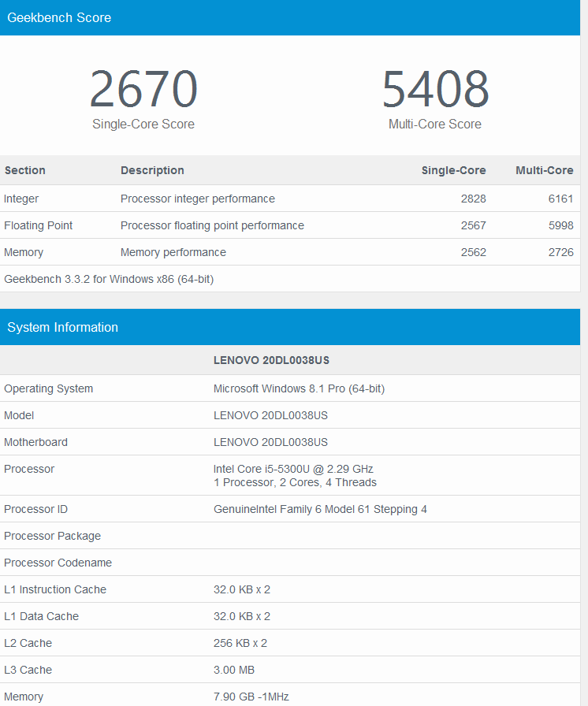Viewport: 588px width, 706px height.
Task: Click the Floating Point row label
Action: coord(39,225)
